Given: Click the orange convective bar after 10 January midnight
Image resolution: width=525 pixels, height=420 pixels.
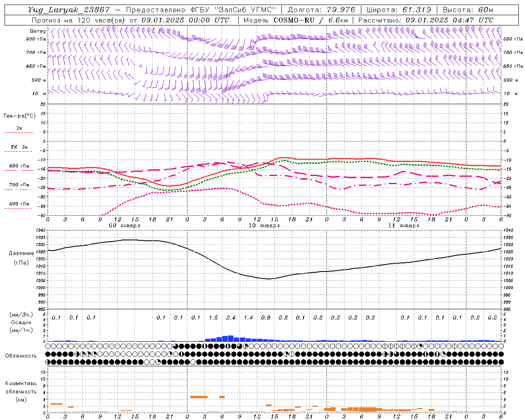Looking at the screenshot, I should click(199, 397).
